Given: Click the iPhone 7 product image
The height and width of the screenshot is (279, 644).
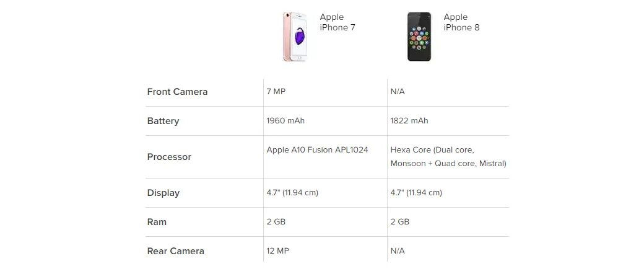Looking at the screenshot, I should click(295, 37).
